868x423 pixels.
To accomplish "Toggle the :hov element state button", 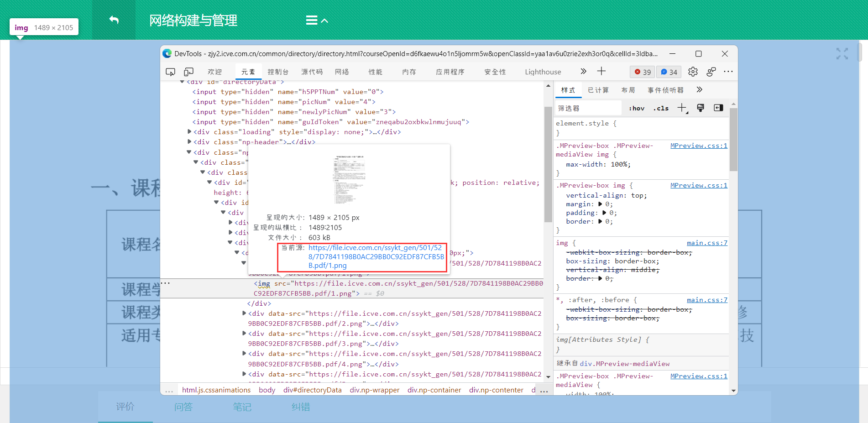I will 637,108.
